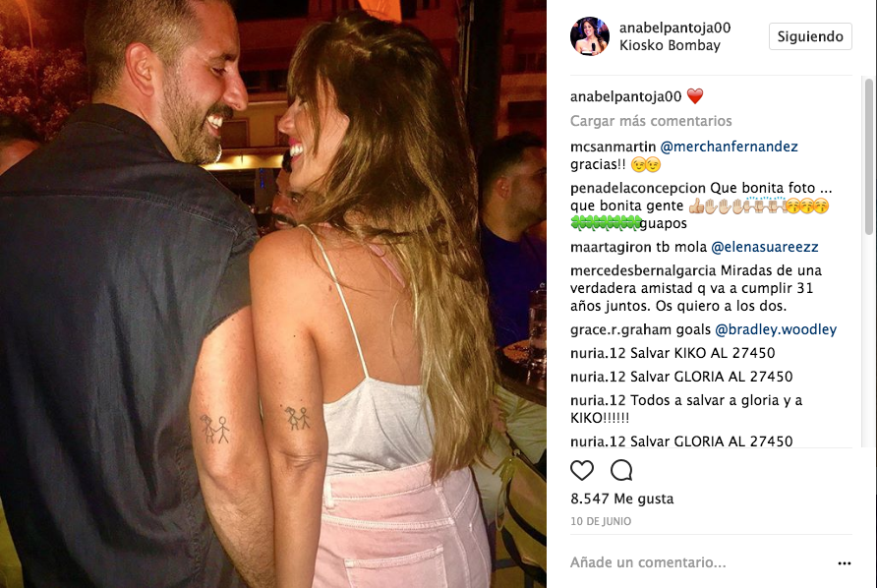Open the penadelaconcepcion commenter profile
The height and width of the screenshot is (588, 877).
coord(638,188)
